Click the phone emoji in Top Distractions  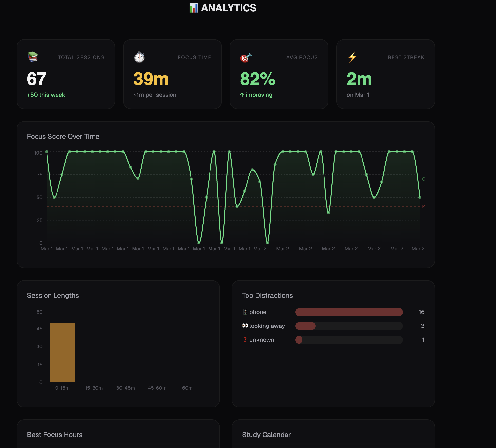pos(245,312)
